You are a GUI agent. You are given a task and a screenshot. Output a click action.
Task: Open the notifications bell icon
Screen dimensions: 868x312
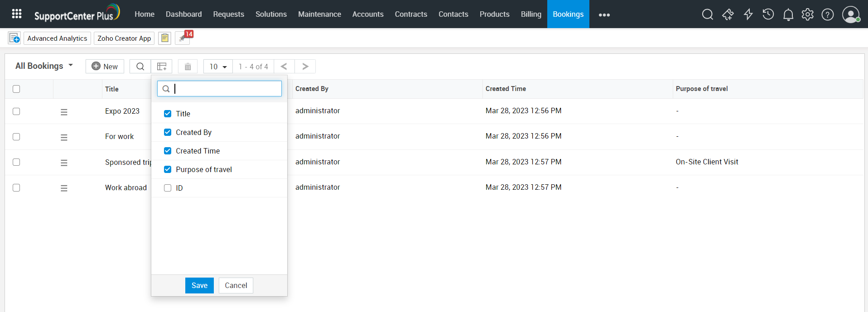(x=788, y=14)
